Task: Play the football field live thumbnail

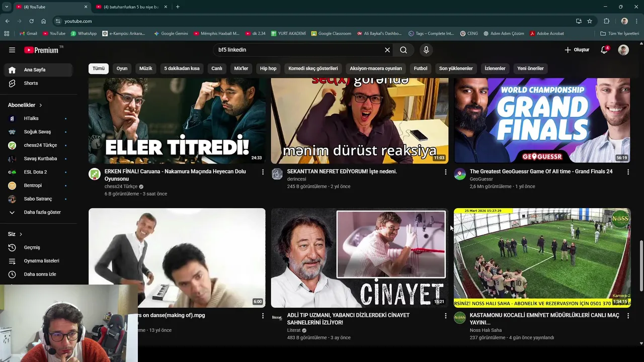Action: (x=542, y=258)
